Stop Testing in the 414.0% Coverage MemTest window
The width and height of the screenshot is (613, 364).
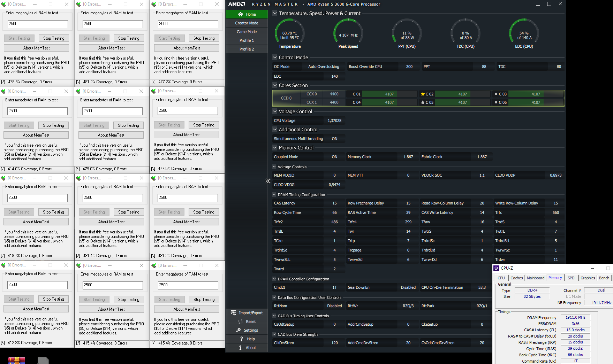pyautogui.click(x=53, y=125)
